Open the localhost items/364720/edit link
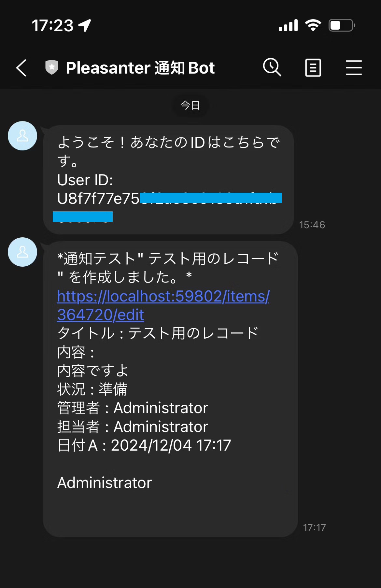This screenshot has width=381, height=588. tap(163, 305)
